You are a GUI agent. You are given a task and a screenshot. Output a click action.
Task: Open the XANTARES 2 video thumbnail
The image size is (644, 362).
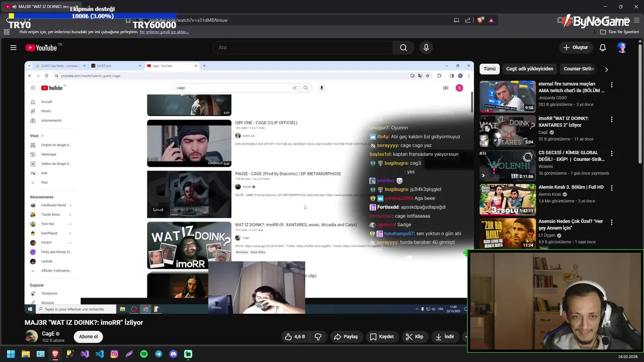pos(508,131)
